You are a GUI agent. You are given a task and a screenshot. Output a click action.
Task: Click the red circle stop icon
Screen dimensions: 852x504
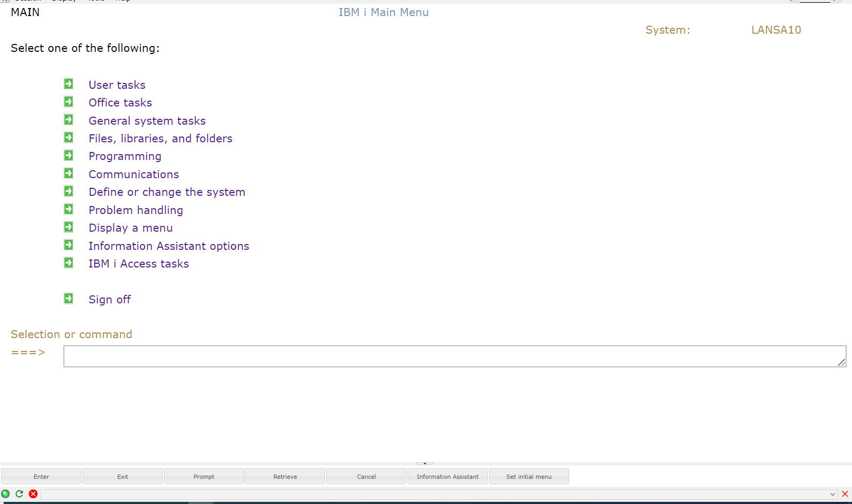click(x=33, y=494)
